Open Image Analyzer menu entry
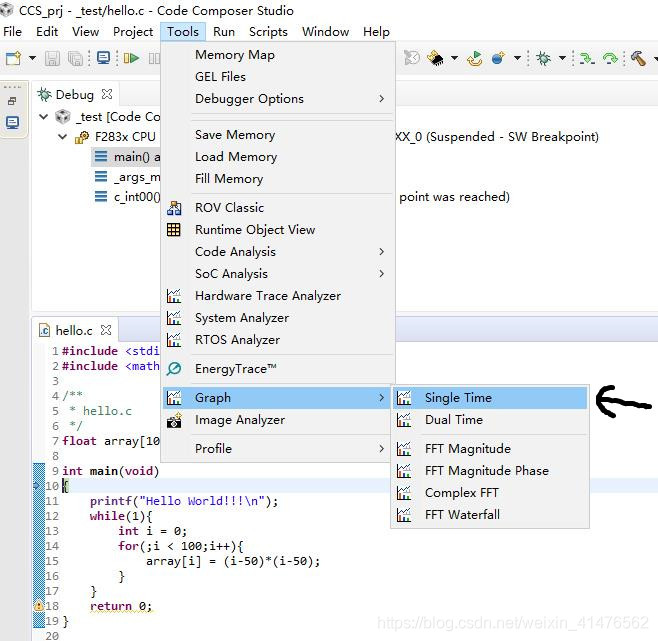This screenshot has height=641, width=658. [278, 420]
